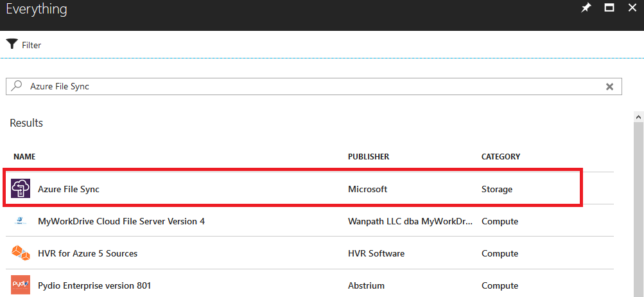Close the Everything blade

632,8
